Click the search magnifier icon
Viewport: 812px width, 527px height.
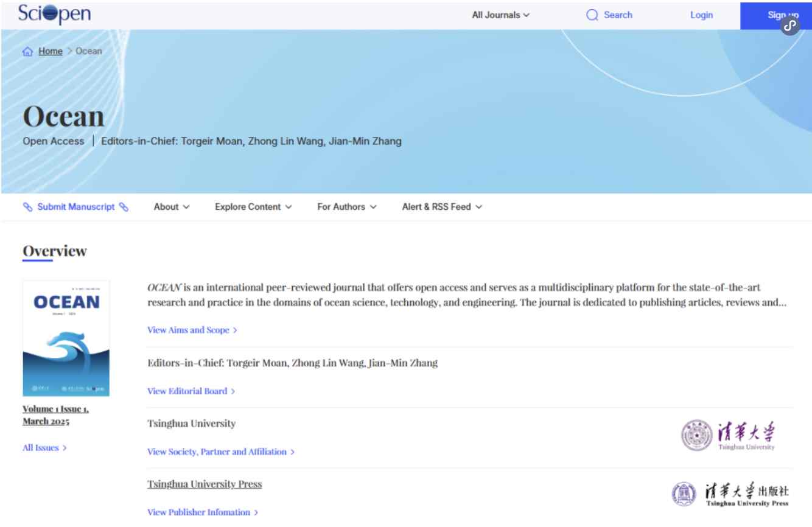(592, 15)
